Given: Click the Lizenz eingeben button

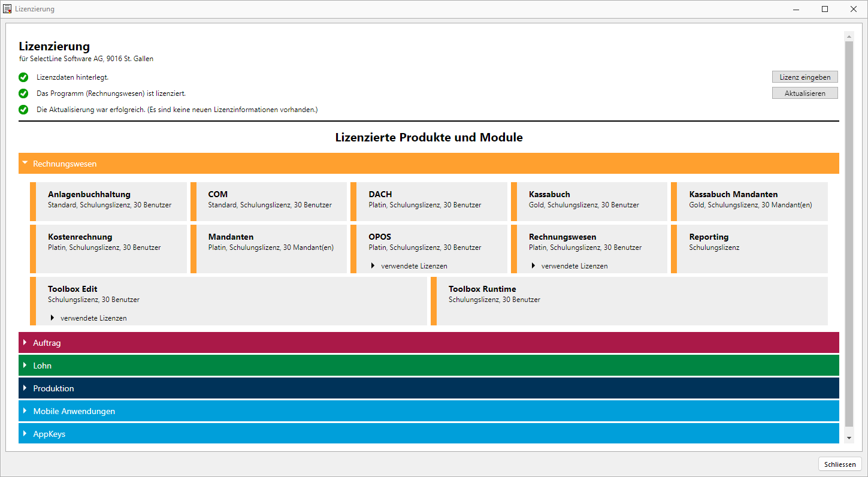Looking at the screenshot, I should (805, 77).
